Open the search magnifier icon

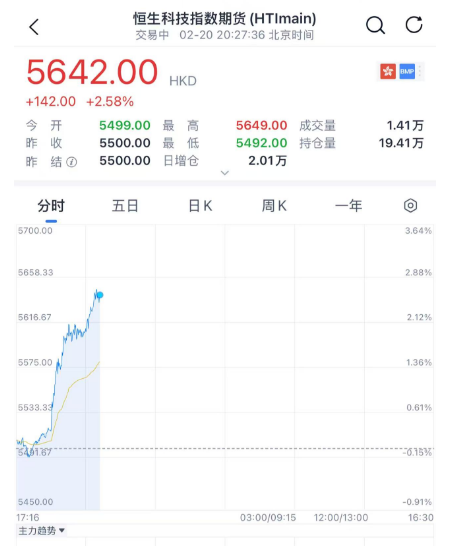375,25
